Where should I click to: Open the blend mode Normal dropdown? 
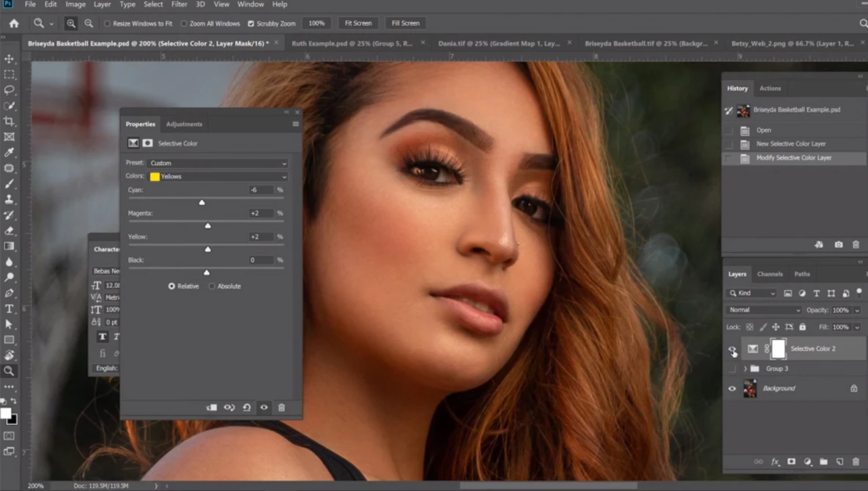click(x=763, y=310)
